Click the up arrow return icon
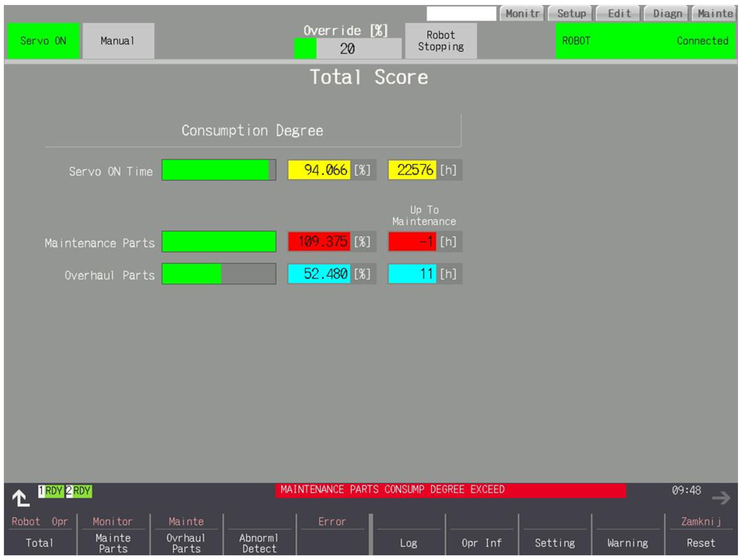 pos(21,498)
